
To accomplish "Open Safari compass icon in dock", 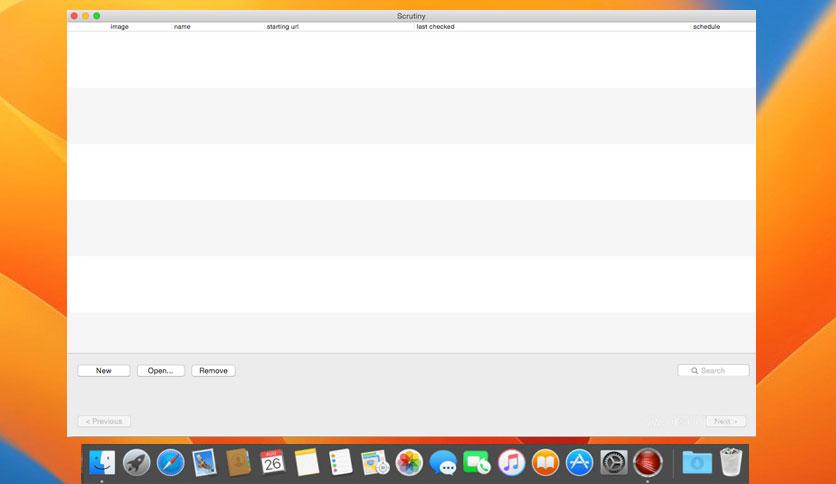I will coord(170,462).
